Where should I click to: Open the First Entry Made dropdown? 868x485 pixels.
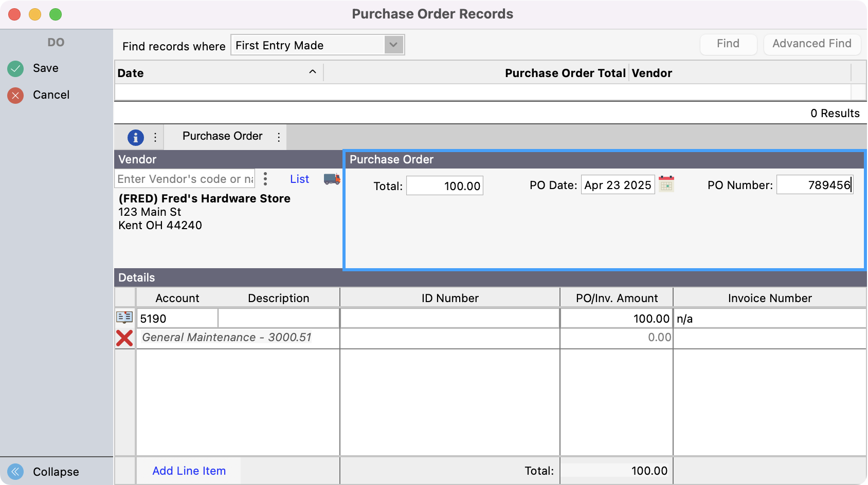click(393, 45)
